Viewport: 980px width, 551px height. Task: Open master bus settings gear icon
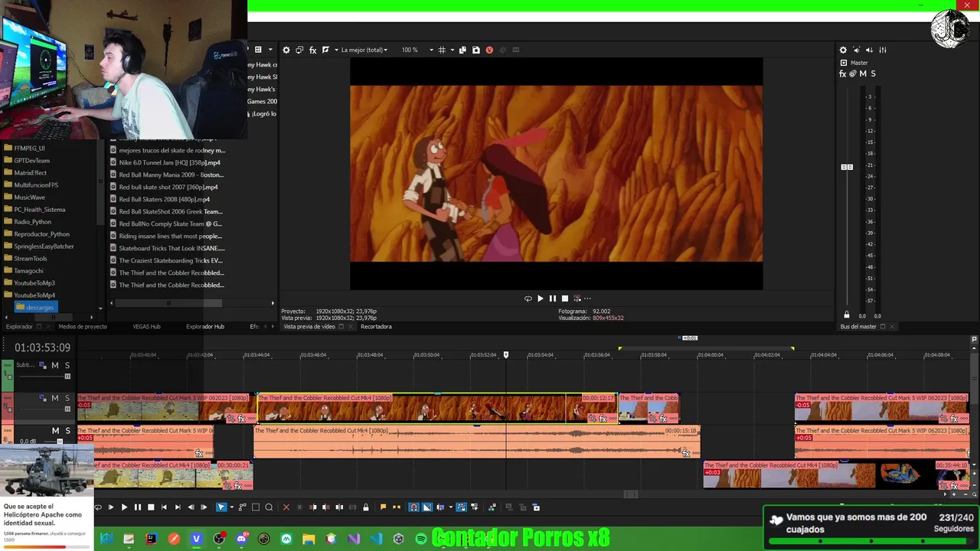tap(843, 50)
